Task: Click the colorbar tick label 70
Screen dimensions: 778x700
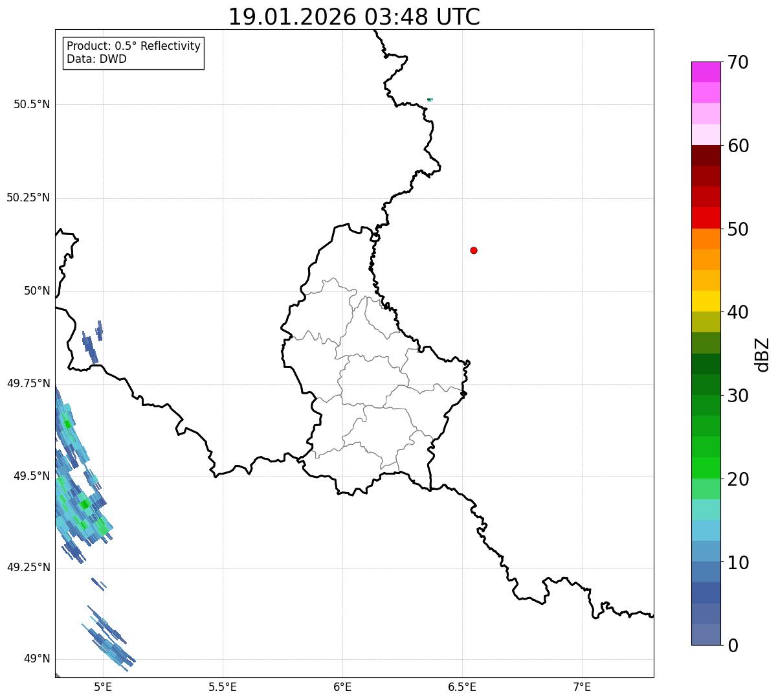Action: click(x=738, y=62)
